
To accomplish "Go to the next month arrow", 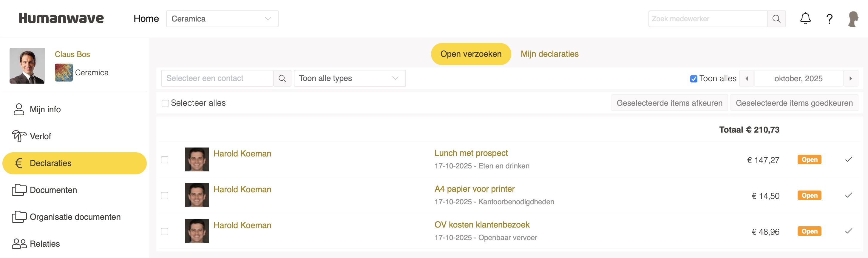I will [x=850, y=79].
